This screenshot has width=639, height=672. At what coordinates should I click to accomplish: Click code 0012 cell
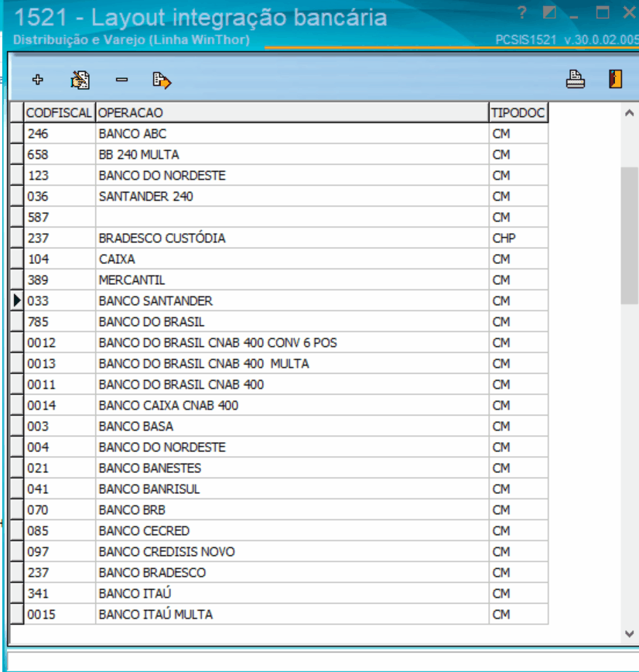point(60,343)
